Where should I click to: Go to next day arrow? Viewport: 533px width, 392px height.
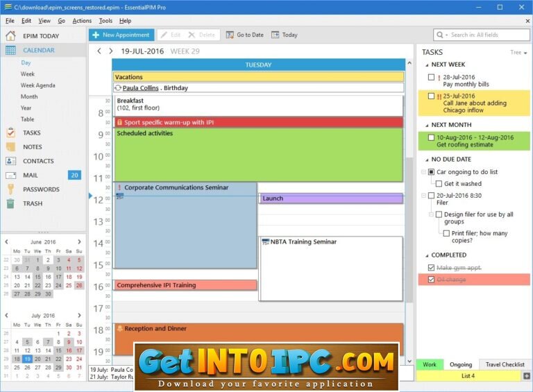pos(111,51)
